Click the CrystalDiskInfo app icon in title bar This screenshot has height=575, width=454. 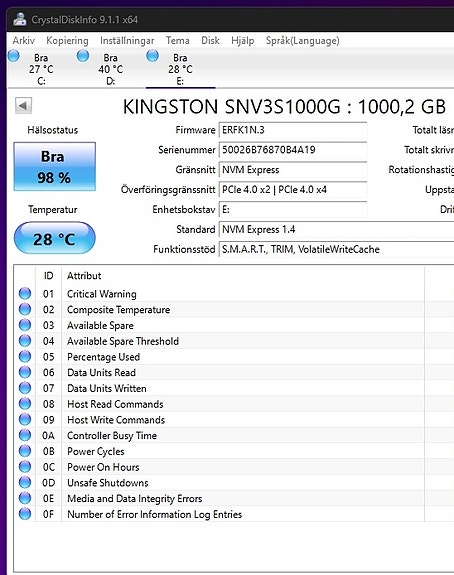pyautogui.click(x=19, y=19)
